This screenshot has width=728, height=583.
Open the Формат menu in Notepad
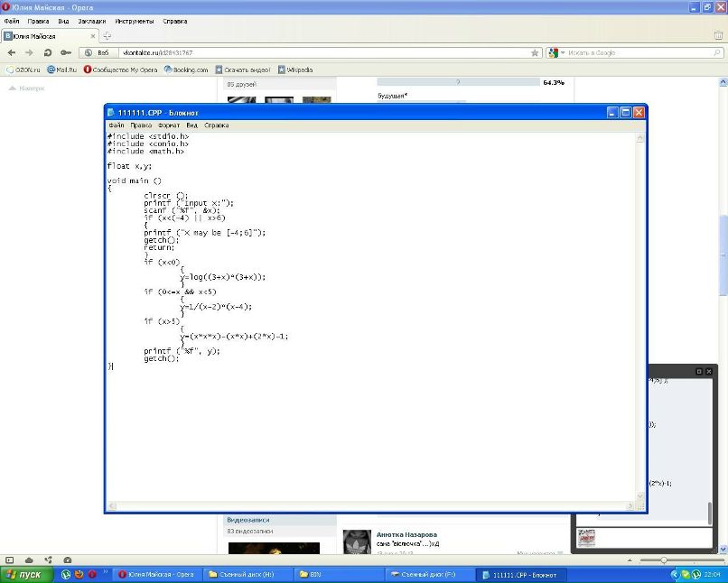(169, 125)
